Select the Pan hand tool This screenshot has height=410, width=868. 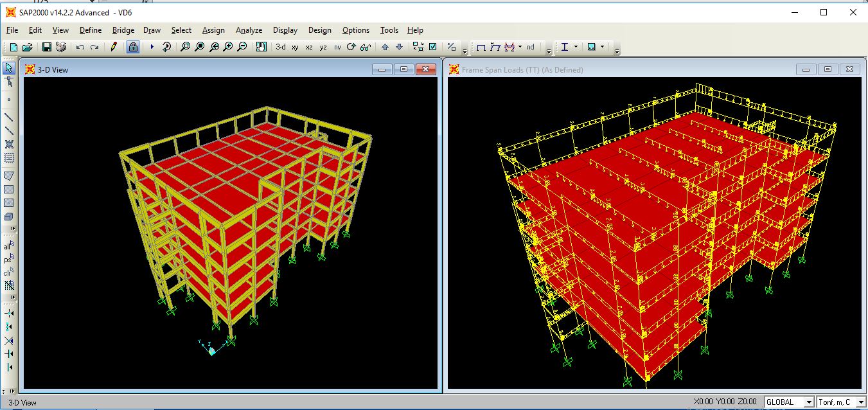tap(261, 47)
